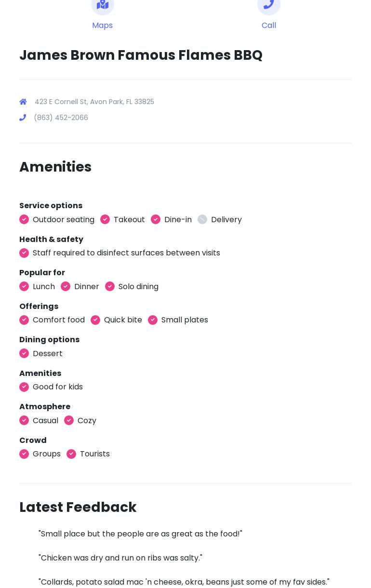Click the Dine-in checkmark icon
The height and width of the screenshot is (588, 371).
[x=156, y=219]
